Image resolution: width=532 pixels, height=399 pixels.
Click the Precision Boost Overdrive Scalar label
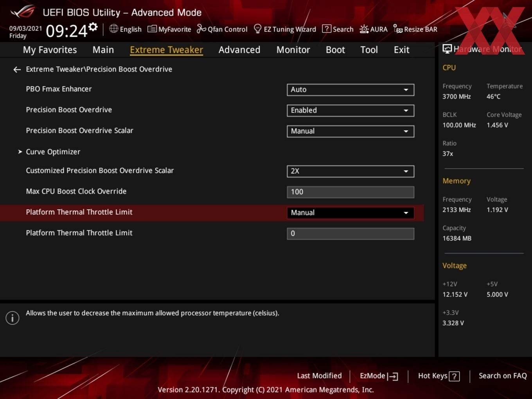tap(79, 130)
